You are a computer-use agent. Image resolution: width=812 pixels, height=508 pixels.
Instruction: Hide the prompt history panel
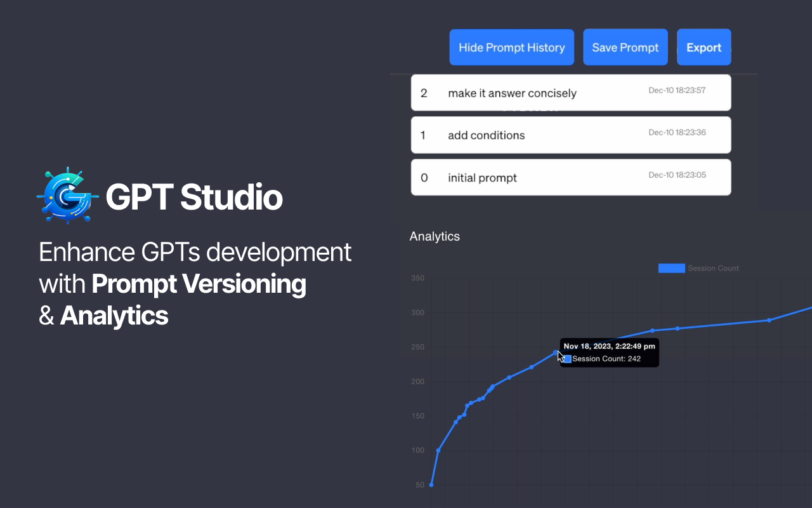(511, 47)
